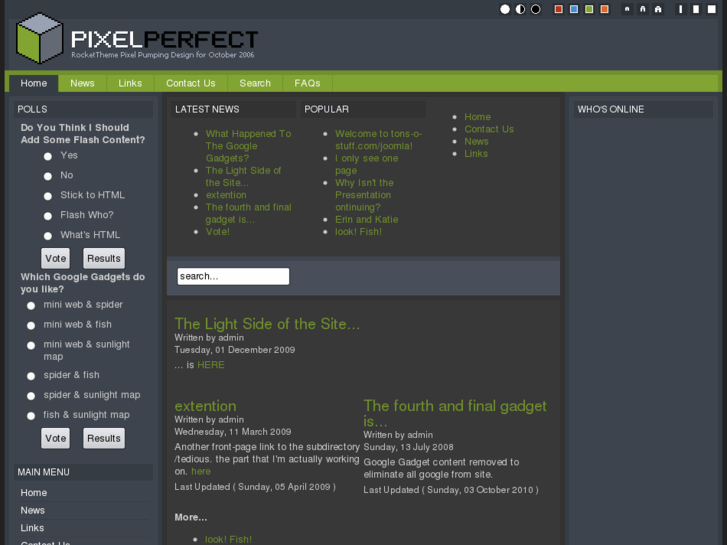This screenshot has width=727, height=545.
Task: Select the dark (black circle) style icon
Action: [536, 9]
